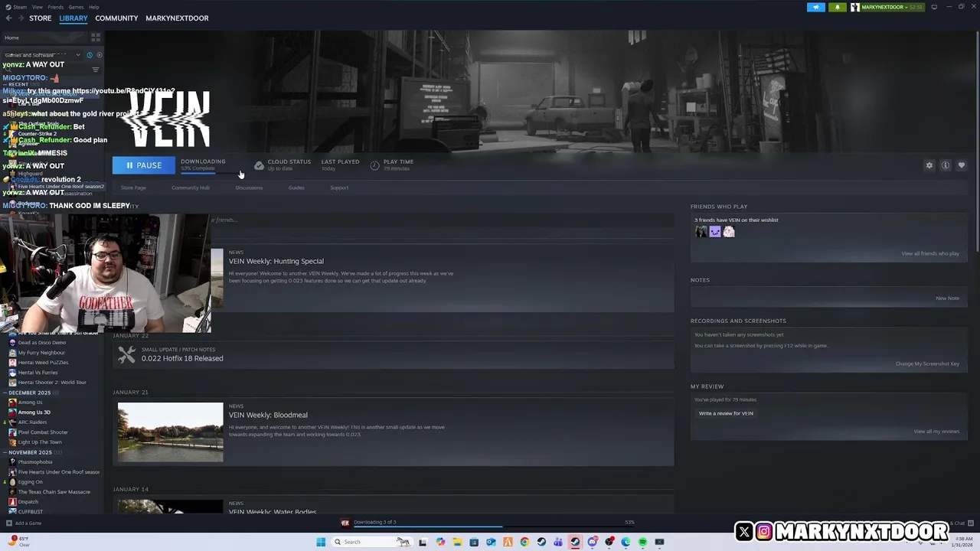The width and height of the screenshot is (980, 551).
Task: Expand the MARKYNEXTDOOR account dropdown
Action: pyautogui.click(x=887, y=7)
